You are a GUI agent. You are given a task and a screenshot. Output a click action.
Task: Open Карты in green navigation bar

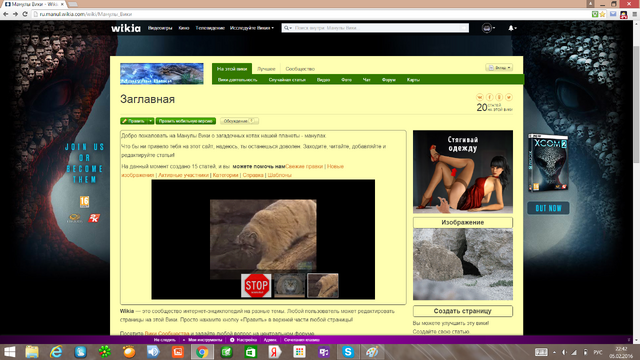(x=413, y=80)
